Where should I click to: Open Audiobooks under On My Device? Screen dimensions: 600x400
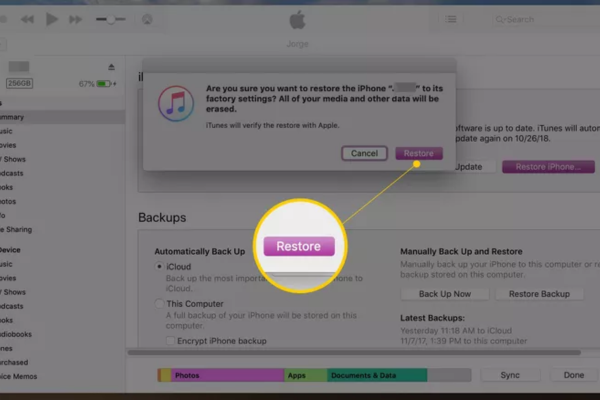(16, 334)
